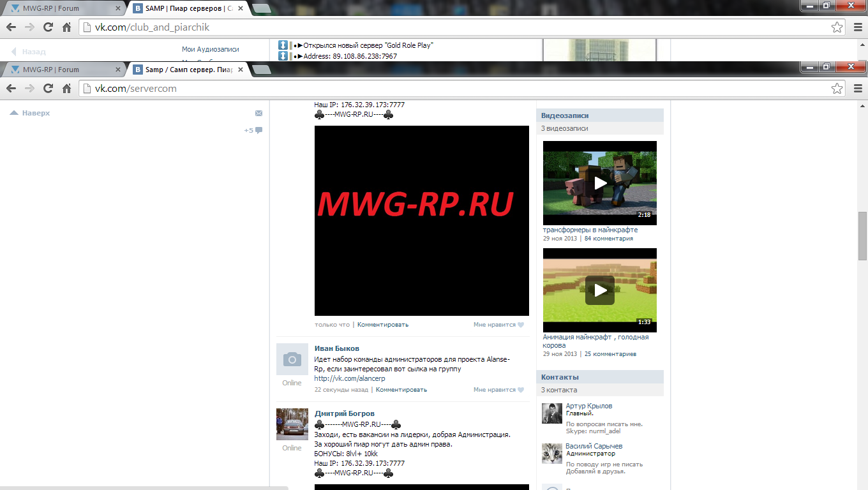Viewport: 868px width, 490px height.
Task: Go back in rear club_and_piarchik window
Action: click(11, 27)
